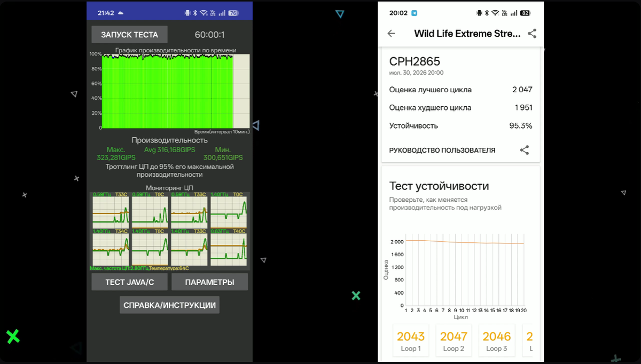Screen dimensions: 641x364
Task: Tap the Avg 316,168GIPS value
Action: (169, 150)
